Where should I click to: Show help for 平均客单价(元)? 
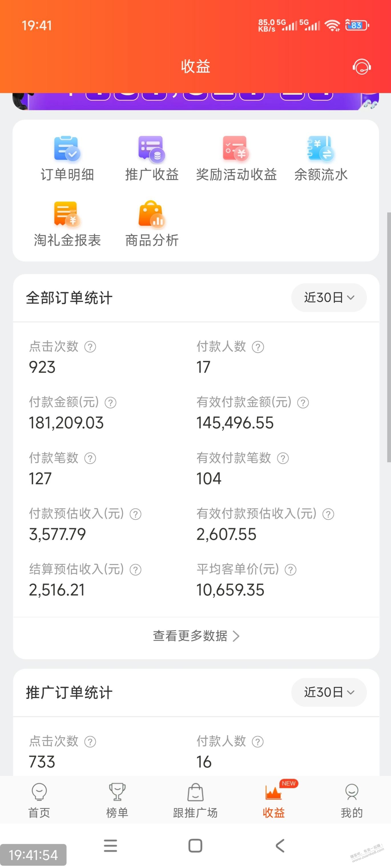point(291,570)
